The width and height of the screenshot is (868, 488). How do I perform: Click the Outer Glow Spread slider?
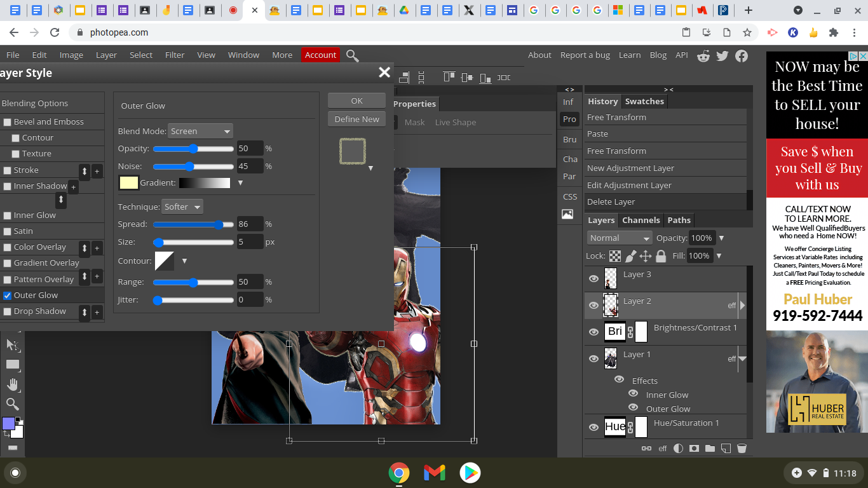tap(193, 224)
